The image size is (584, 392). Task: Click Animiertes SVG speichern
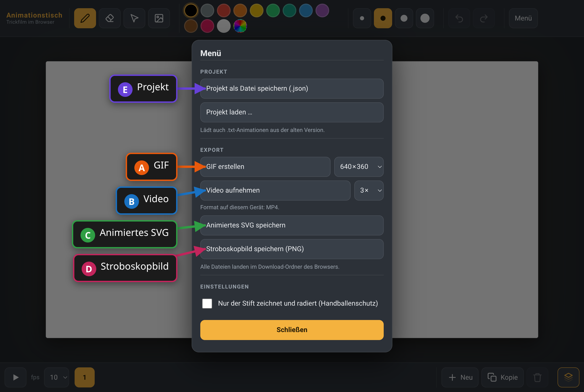(292, 225)
